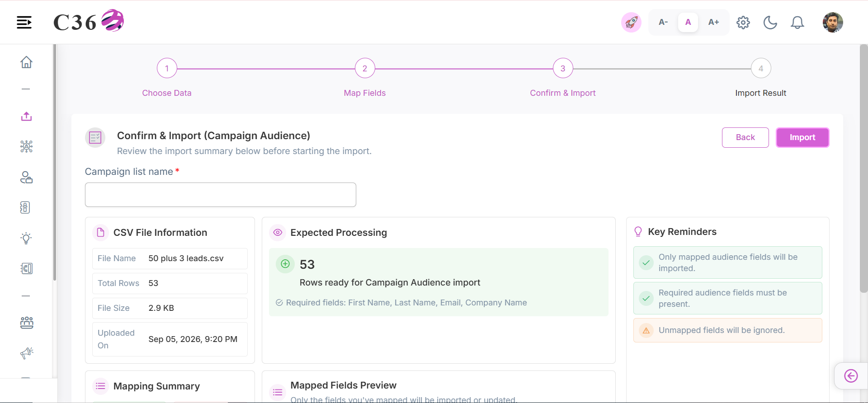Open notifications bell
Image resolution: width=868 pixels, height=403 pixels.
pos(797,22)
